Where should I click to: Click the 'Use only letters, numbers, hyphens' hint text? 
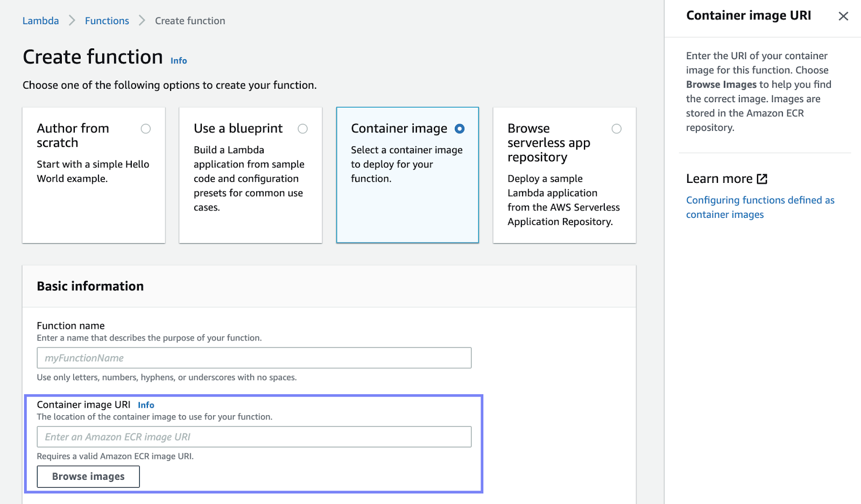pos(167,378)
